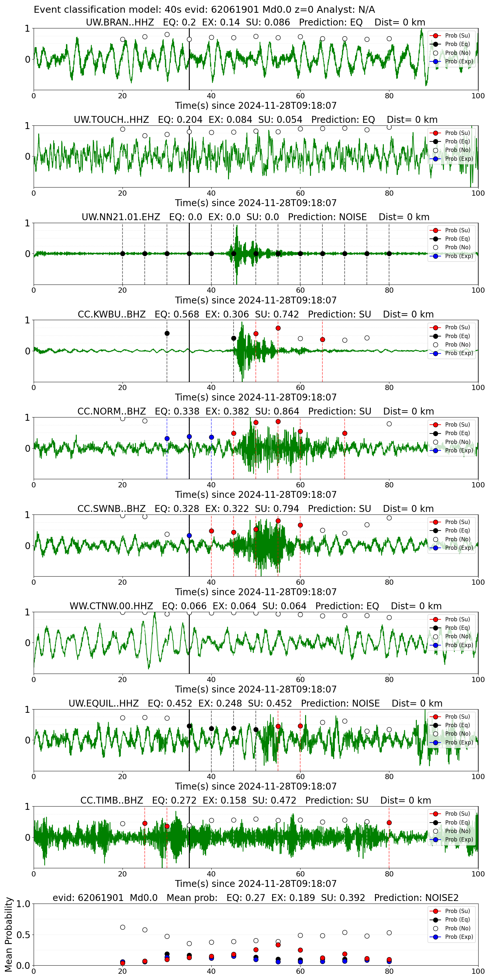Click the UW.NN21.01.EHZ subplot title
This screenshot has width=490, height=980.
click(x=256, y=217)
